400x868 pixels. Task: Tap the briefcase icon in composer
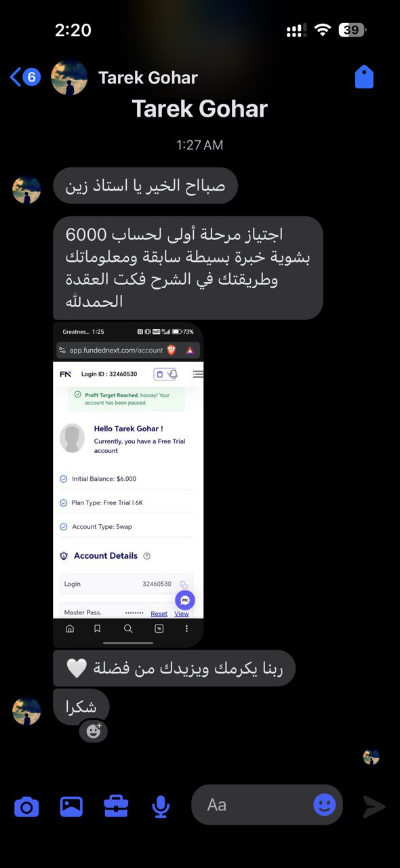pos(116,806)
